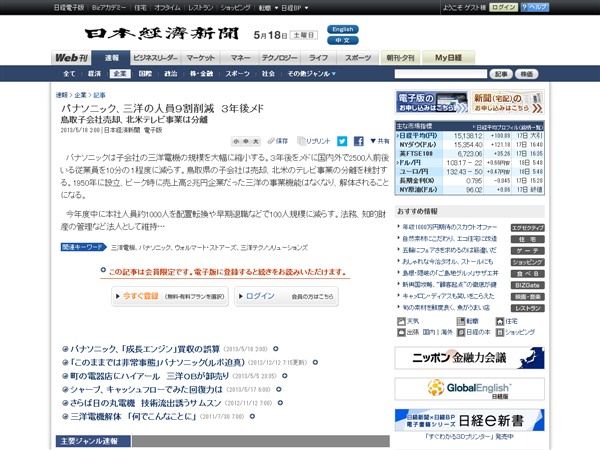The height and width of the screenshot is (450, 600).
Task: Switch to the ビジネスリーダー tab
Action: point(155,58)
